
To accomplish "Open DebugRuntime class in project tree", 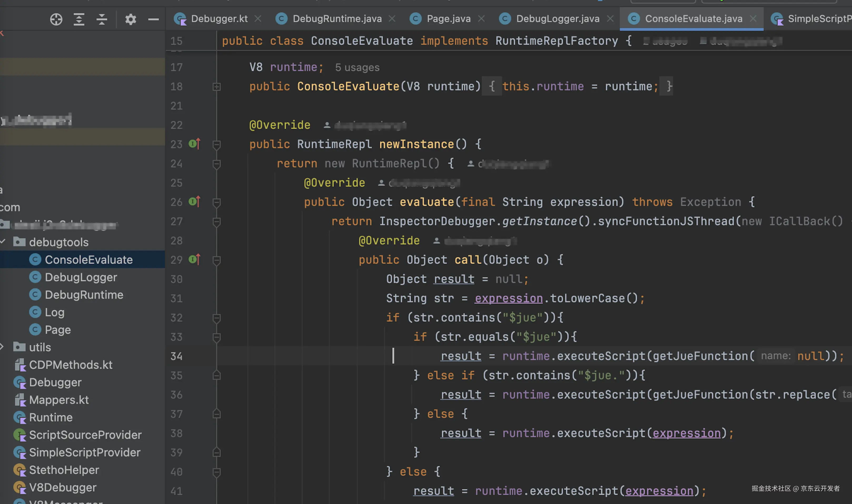I will click(x=84, y=295).
